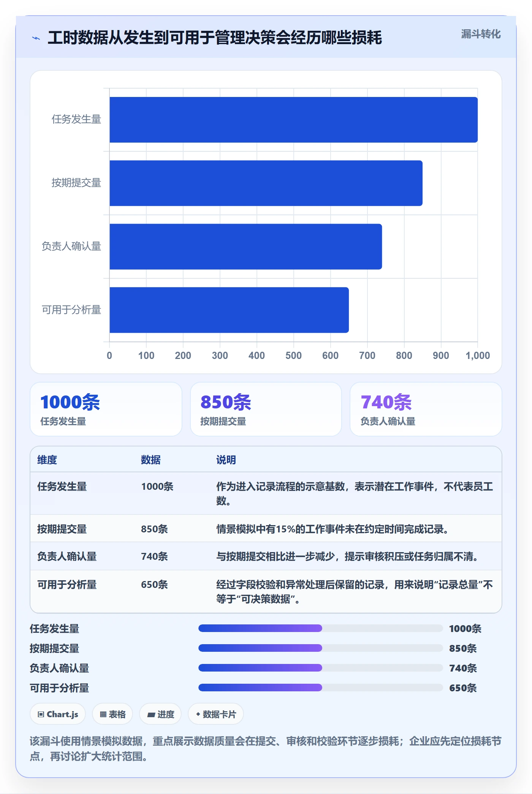
Task: Click the 漏斗转化 label in the header
Action: click(x=481, y=34)
